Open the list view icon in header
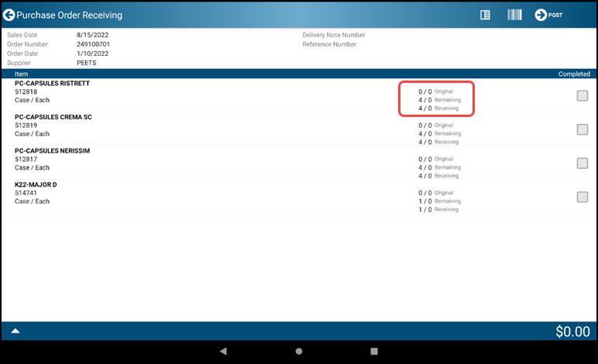The width and height of the screenshot is (598, 364). (x=485, y=15)
